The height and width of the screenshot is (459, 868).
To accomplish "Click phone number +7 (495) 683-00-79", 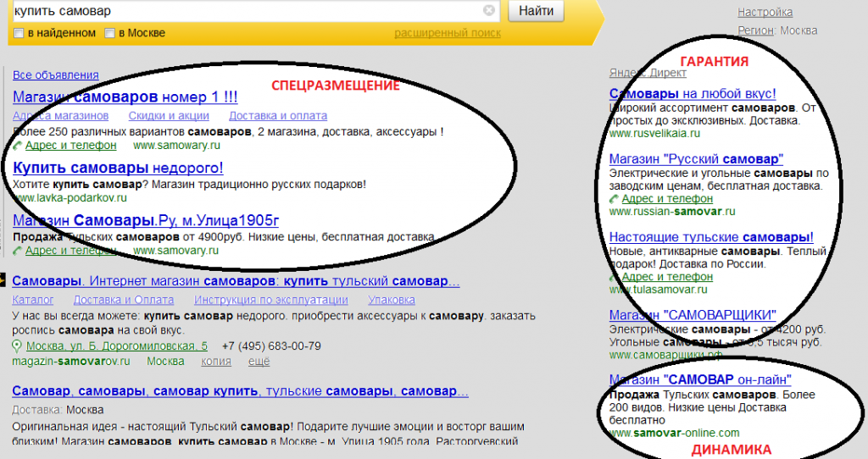I will tap(271, 346).
